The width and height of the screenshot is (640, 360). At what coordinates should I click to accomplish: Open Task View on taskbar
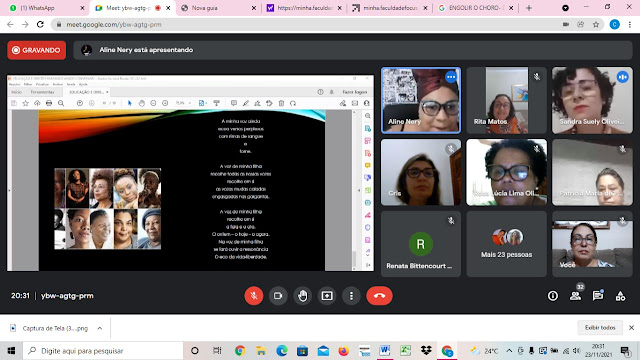click(217, 351)
